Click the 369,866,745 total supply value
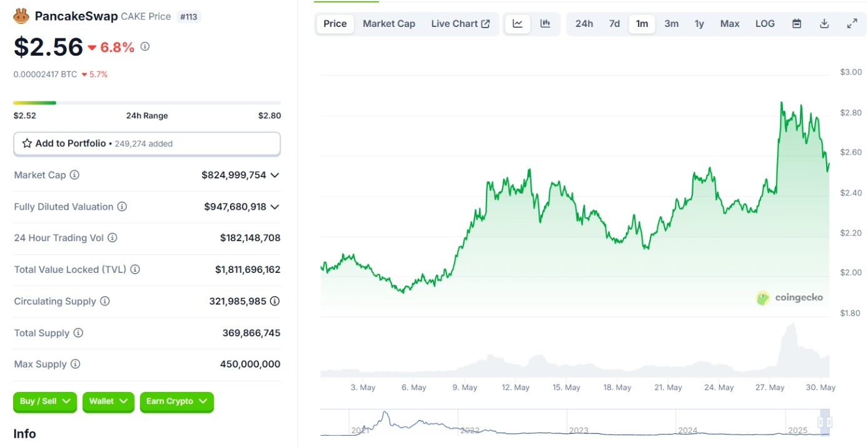This screenshot has width=868, height=447. point(251,333)
